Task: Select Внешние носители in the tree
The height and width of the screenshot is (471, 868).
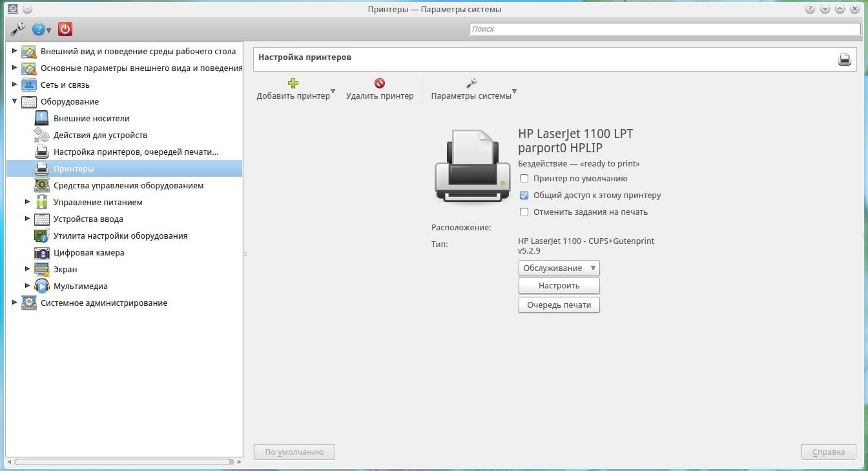Action: point(92,118)
